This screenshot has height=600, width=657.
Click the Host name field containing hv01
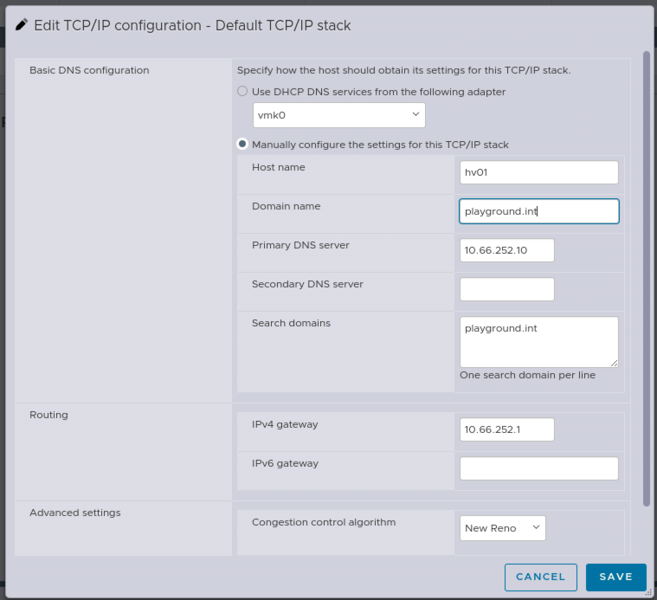[x=538, y=172]
